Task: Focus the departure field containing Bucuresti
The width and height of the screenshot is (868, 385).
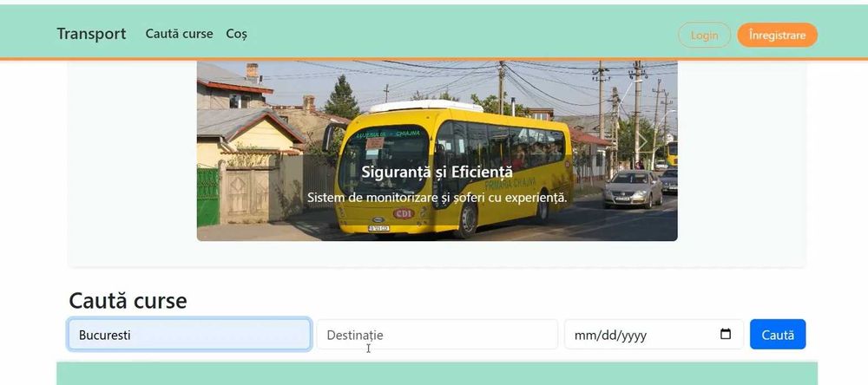Action: [x=189, y=334]
